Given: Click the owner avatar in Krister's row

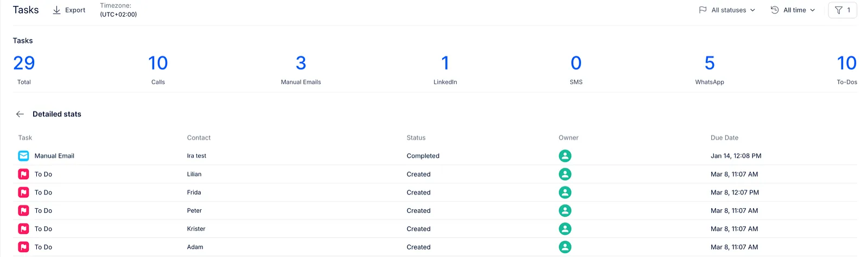Looking at the screenshot, I should 565,229.
